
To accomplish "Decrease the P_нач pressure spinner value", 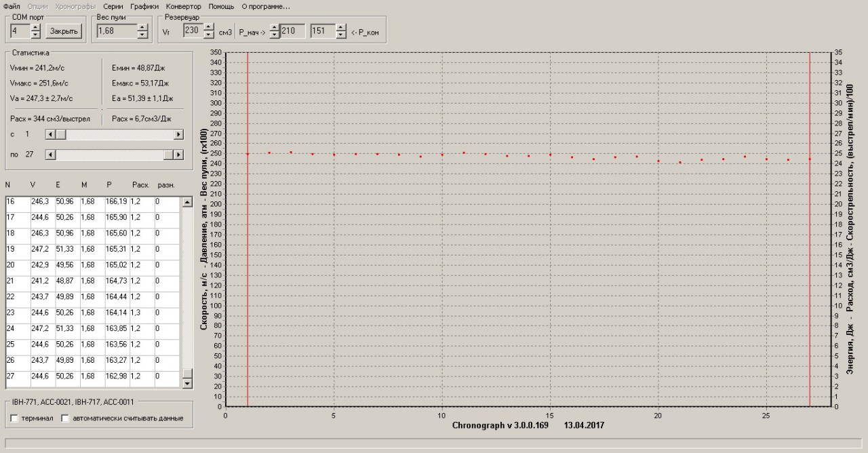I will (275, 35).
